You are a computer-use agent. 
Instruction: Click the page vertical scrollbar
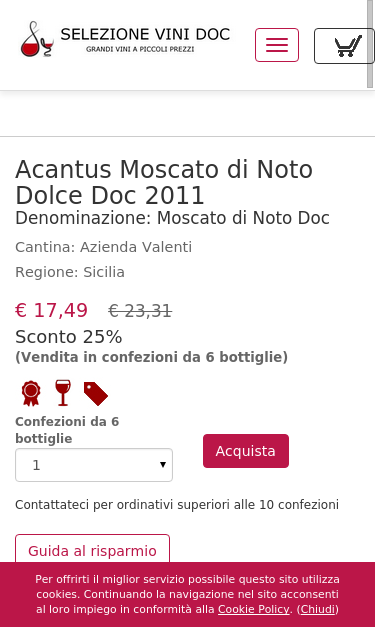(x=370, y=44)
